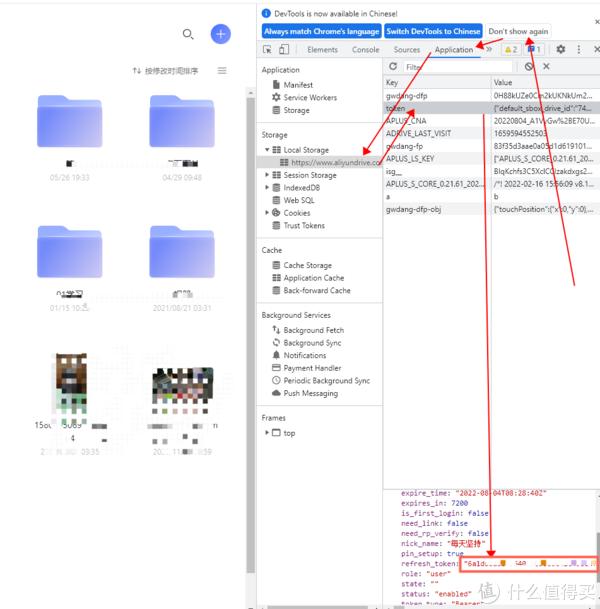This screenshot has width=600, height=609.
Task: Switch to Elements tab
Action: tap(322, 50)
